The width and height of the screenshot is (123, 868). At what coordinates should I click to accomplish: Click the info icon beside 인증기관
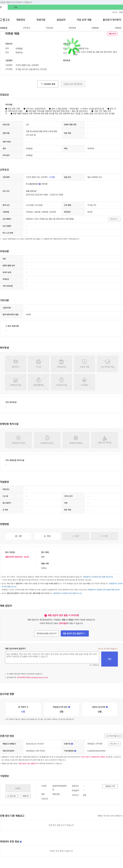(x=72, y=744)
